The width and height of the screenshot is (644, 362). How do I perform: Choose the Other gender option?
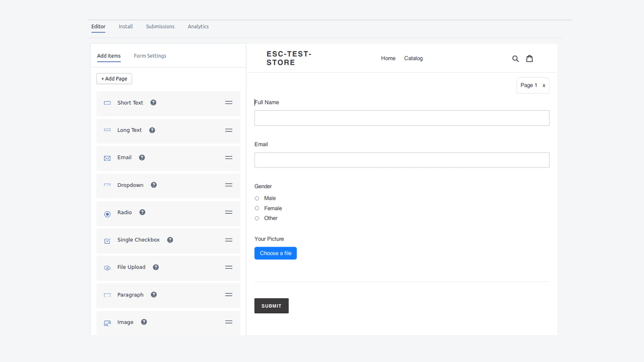[257, 218]
